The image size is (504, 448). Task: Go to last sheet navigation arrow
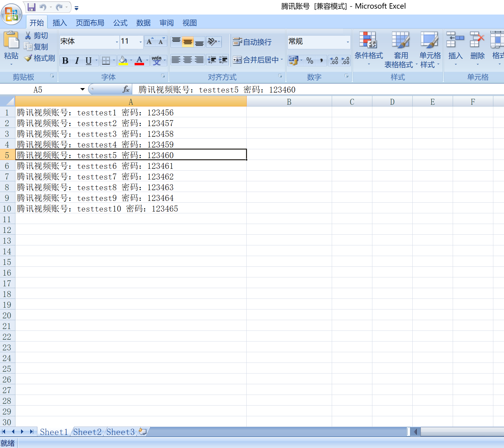click(x=32, y=432)
